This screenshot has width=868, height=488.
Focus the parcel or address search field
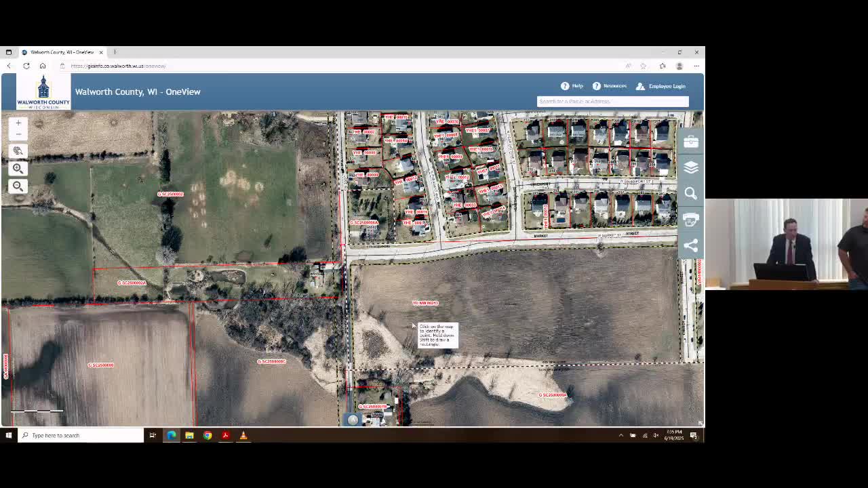pyautogui.click(x=612, y=102)
